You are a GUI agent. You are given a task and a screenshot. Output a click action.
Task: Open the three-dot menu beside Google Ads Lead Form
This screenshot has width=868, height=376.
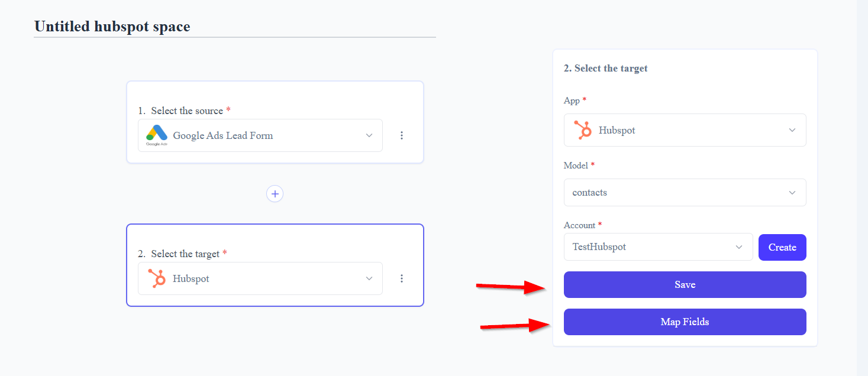402,135
